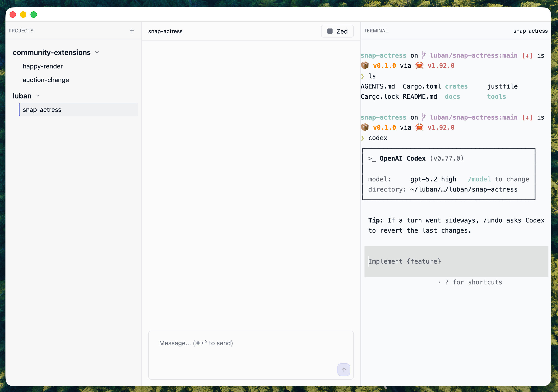Click the snap-actress title beside Zed
Screen dimensions: 558x392
point(165,31)
